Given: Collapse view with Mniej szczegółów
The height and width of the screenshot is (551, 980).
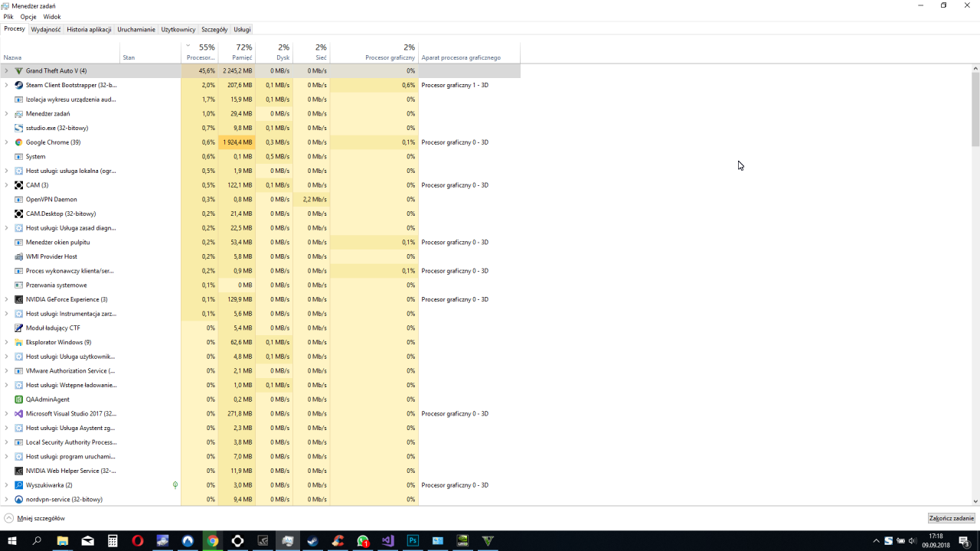Looking at the screenshot, I should coord(34,518).
